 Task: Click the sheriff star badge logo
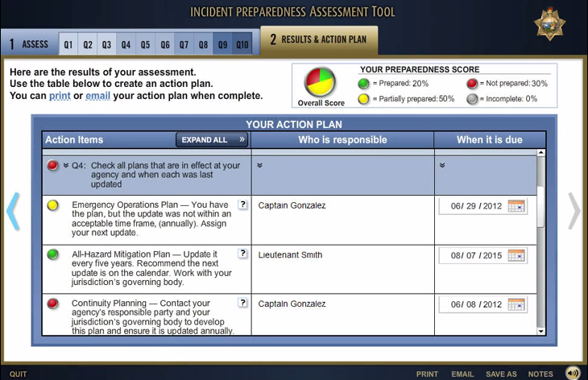[550, 23]
